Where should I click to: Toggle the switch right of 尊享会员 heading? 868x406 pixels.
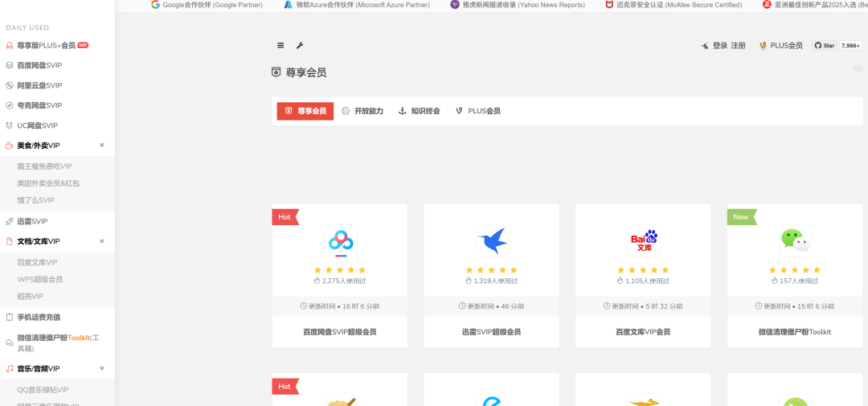[x=858, y=68]
